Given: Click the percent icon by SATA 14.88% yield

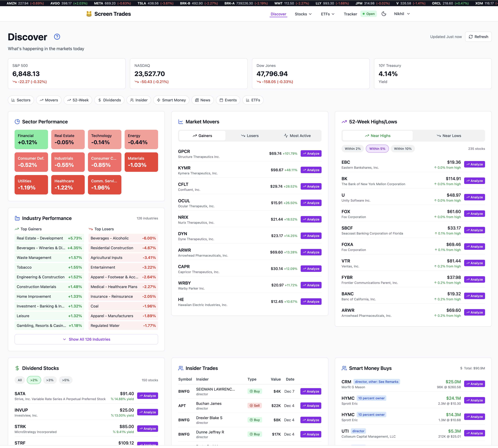Looking at the screenshot, I should click(112, 399).
